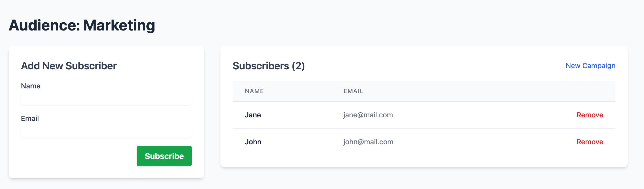Click the john@mail.com email address
This screenshot has height=189, width=644.
368,142
